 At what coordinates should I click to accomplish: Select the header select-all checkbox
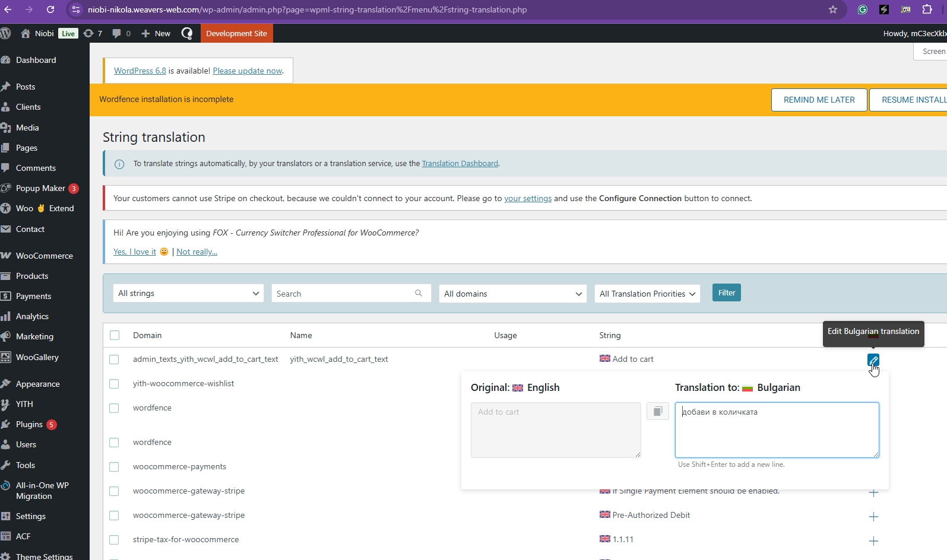point(115,335)
